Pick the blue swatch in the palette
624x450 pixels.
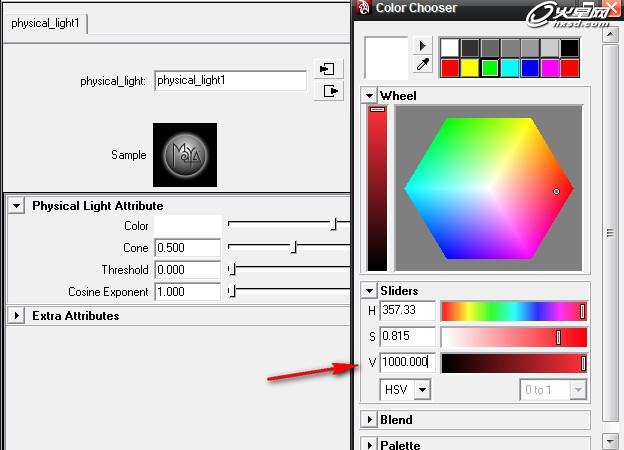(530, 67)
